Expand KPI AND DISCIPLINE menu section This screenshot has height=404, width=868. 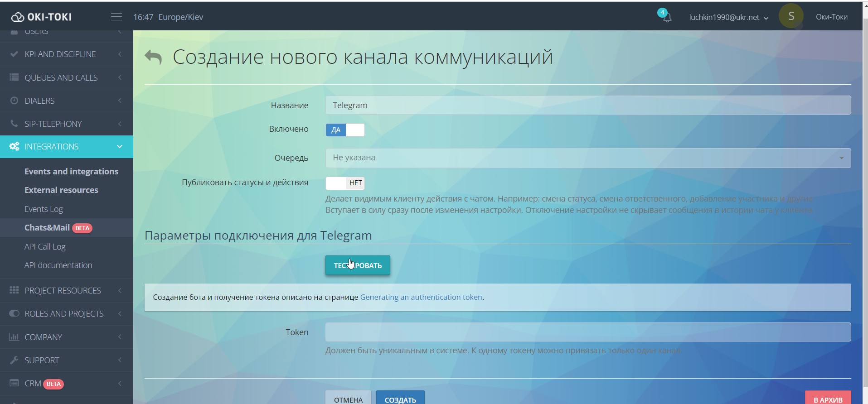pos(67,54)
